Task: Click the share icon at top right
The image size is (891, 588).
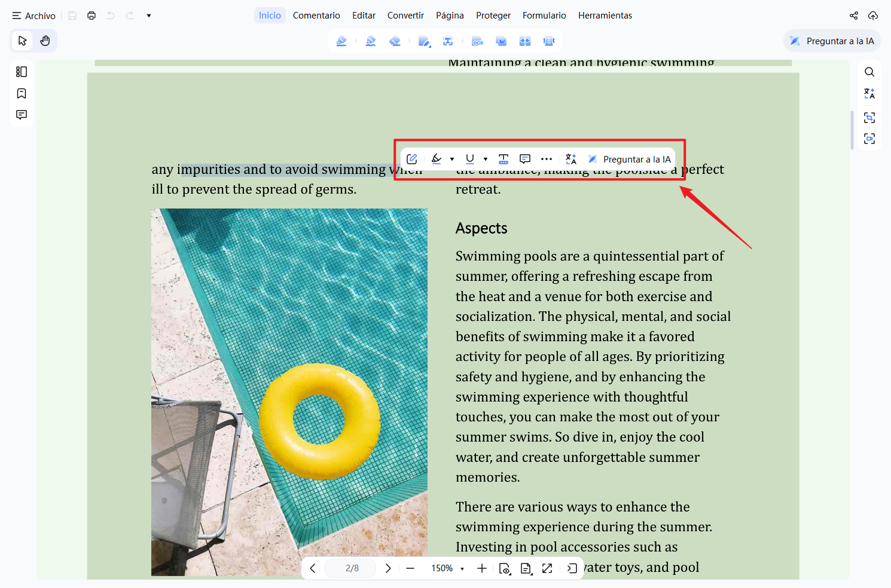Action: [x=854, y=16]
